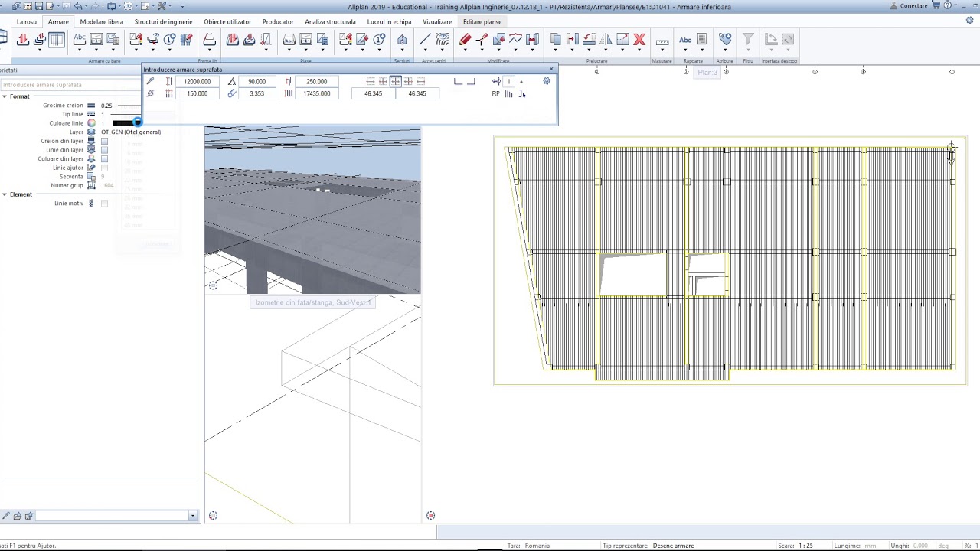
Task: Click the save disk icon in title bar
Action: pyautogui.click(x=39, y=6)
